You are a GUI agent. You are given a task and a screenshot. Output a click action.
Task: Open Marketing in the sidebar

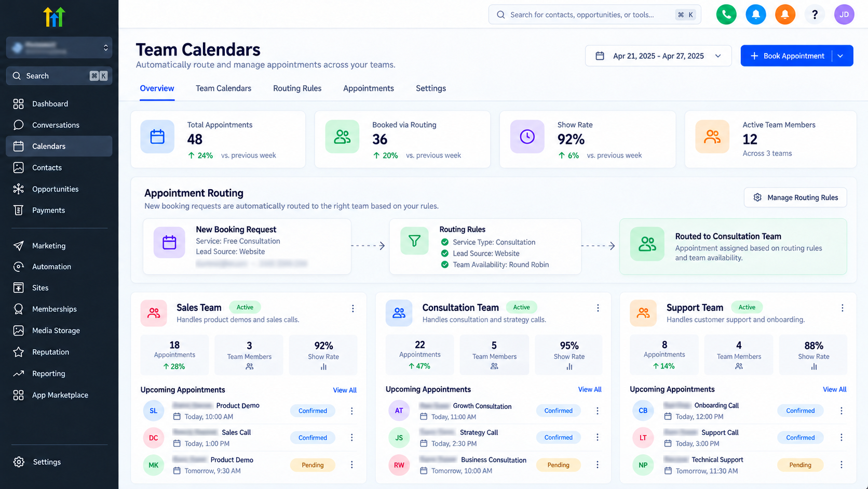pos(59,245)
